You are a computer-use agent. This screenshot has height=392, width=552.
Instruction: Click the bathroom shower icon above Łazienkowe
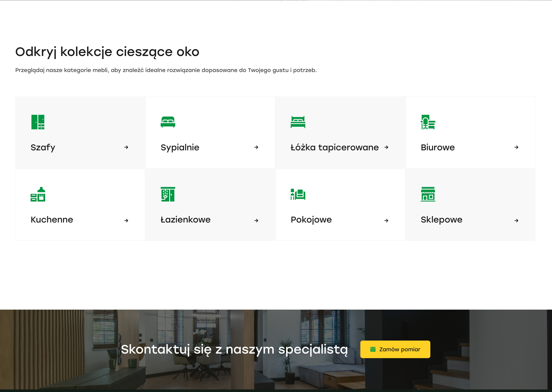[x=168, y=194]
